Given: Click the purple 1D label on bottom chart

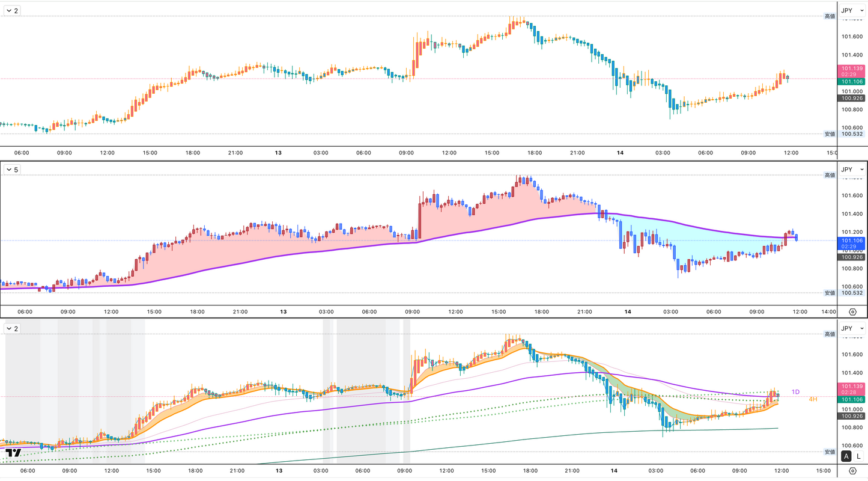Looking at the screenshot, I should point(795,392).
